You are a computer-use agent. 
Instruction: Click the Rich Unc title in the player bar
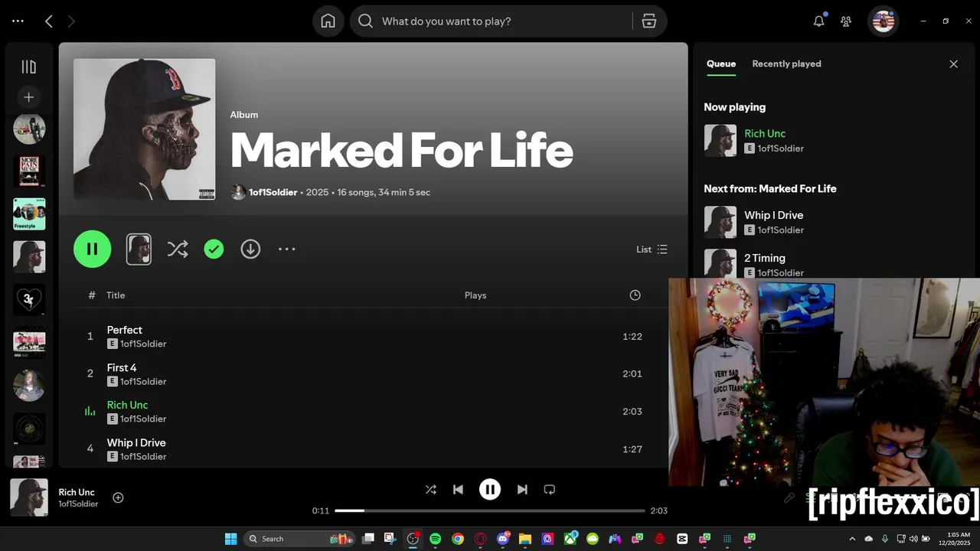(77, 492)
